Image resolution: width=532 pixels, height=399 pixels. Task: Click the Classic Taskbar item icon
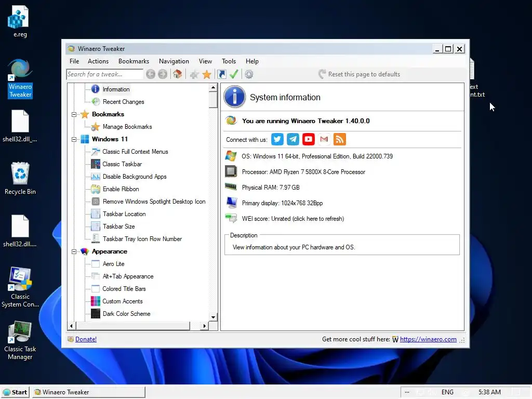pos(96,164)
